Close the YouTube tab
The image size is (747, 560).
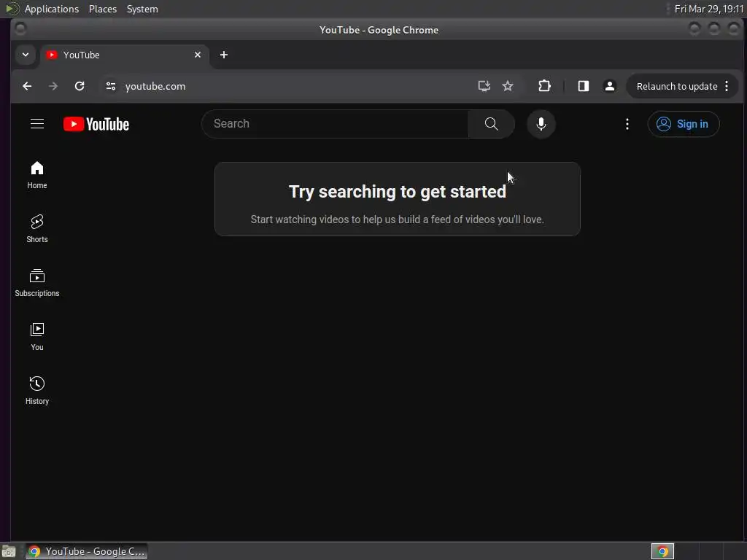pos(198,55)
